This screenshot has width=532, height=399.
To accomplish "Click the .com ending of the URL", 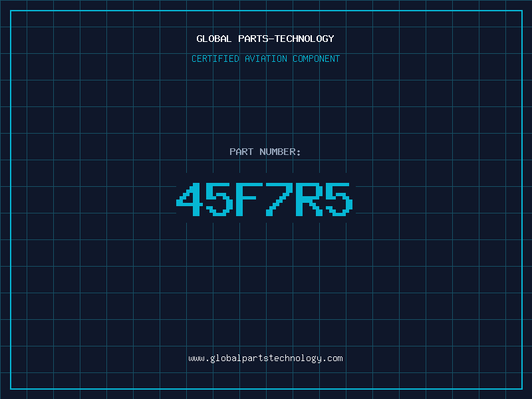I will [332, 358].
